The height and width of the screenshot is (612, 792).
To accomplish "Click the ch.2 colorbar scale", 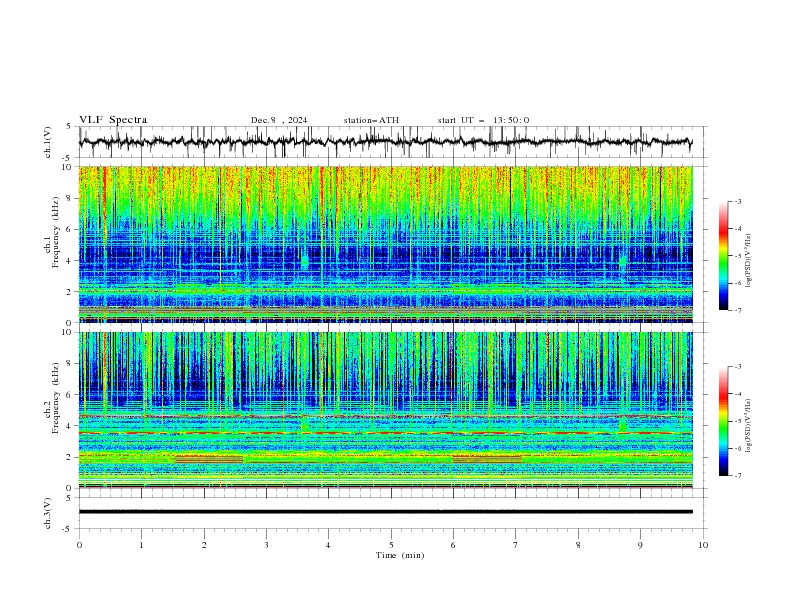I will 723,421.
